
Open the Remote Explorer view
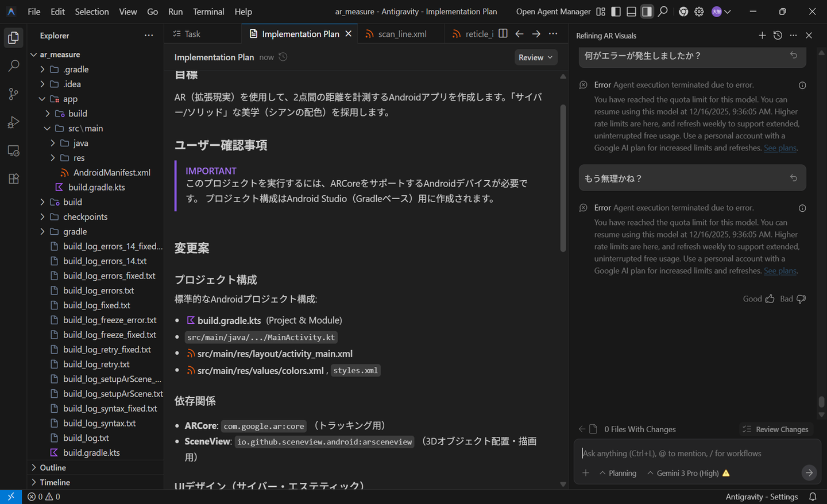click(x=14, y=150)
